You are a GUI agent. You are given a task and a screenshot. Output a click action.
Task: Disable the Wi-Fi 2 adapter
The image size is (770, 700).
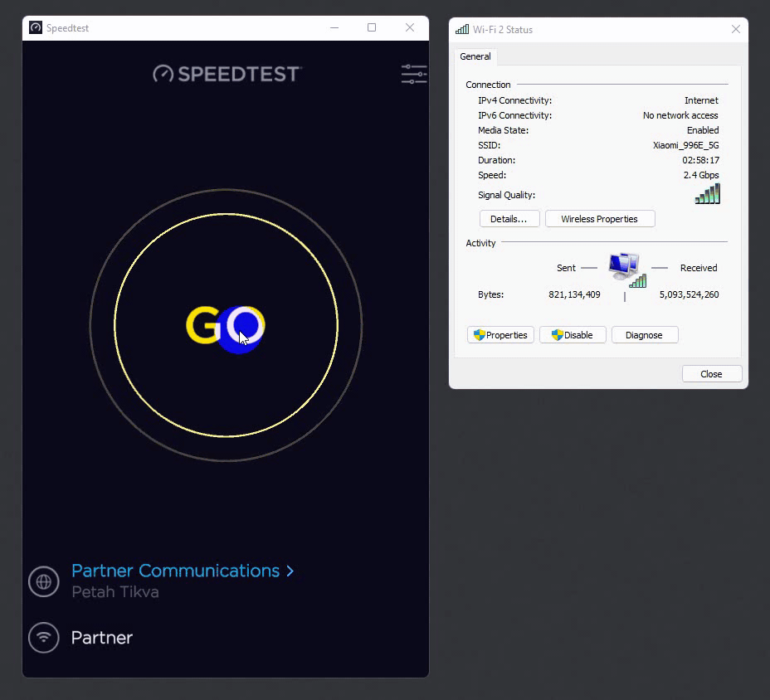click(x=573, y=334)
